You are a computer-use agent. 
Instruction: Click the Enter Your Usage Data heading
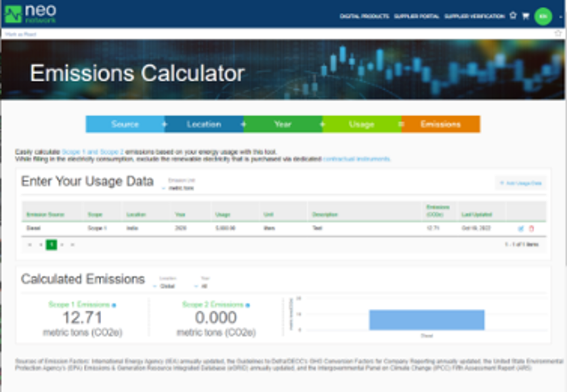click(x=87, y=181)
